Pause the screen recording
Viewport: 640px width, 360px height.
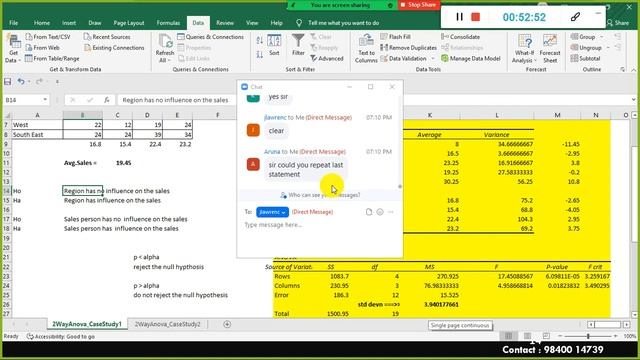[459, 17]
